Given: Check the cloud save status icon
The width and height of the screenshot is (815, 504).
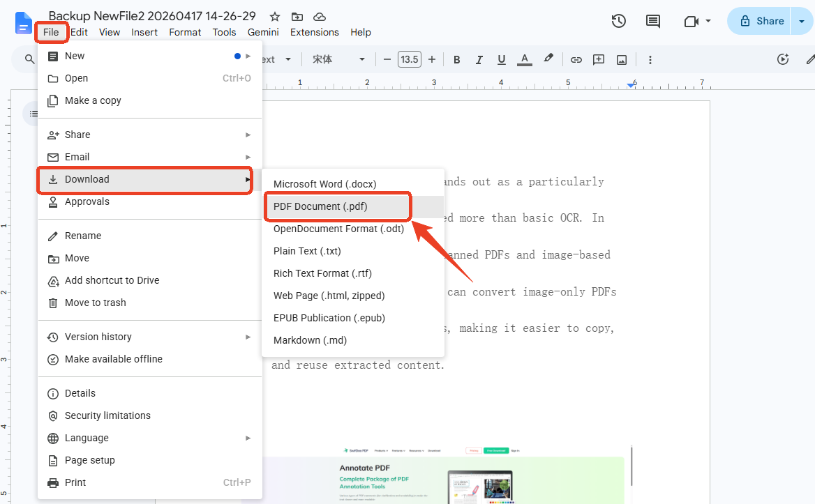Looking at the screenshot, I should pos(320,17).
